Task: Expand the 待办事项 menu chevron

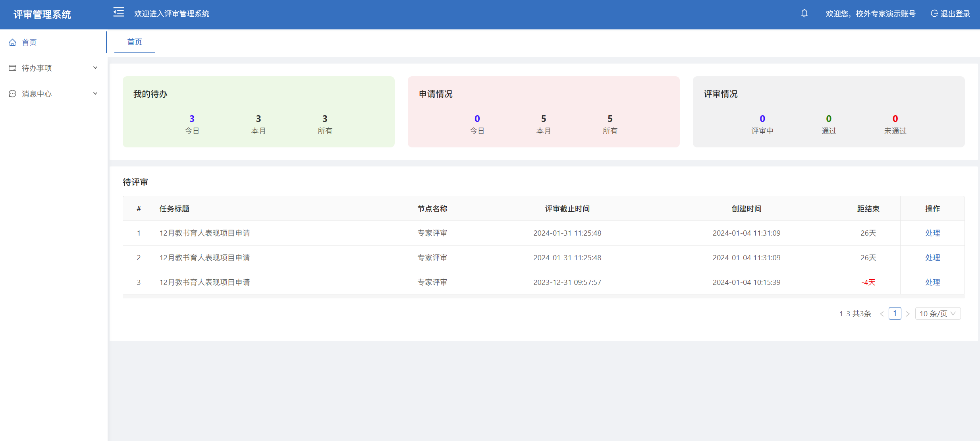Action: pyautogui.click(x=95, y=68)
